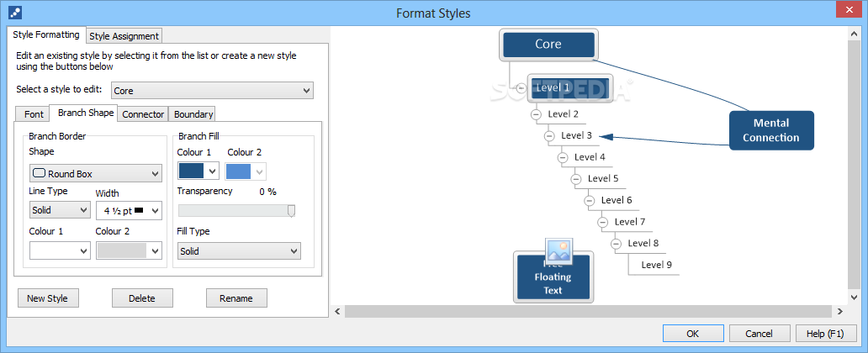Select the Mental Connection node

point(770,130)
